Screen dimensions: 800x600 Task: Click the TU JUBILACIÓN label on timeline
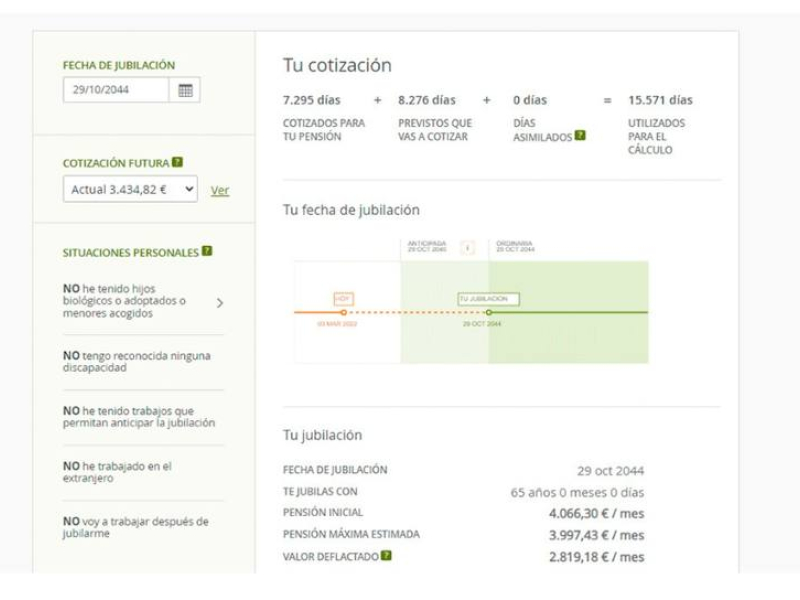pyautogui.click(x=489, y=299)
